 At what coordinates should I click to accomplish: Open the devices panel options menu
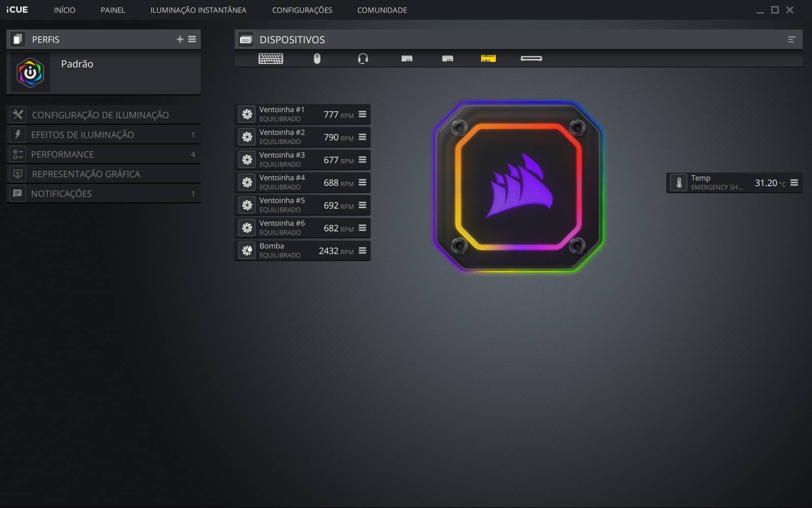(x=791, y=39)
